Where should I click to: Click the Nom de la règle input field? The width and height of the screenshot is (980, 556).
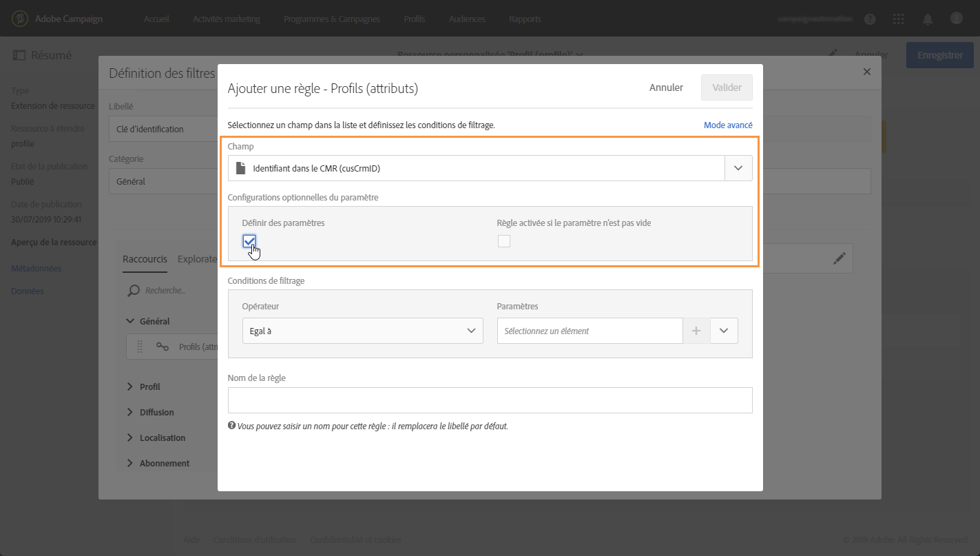click(490, 400)
